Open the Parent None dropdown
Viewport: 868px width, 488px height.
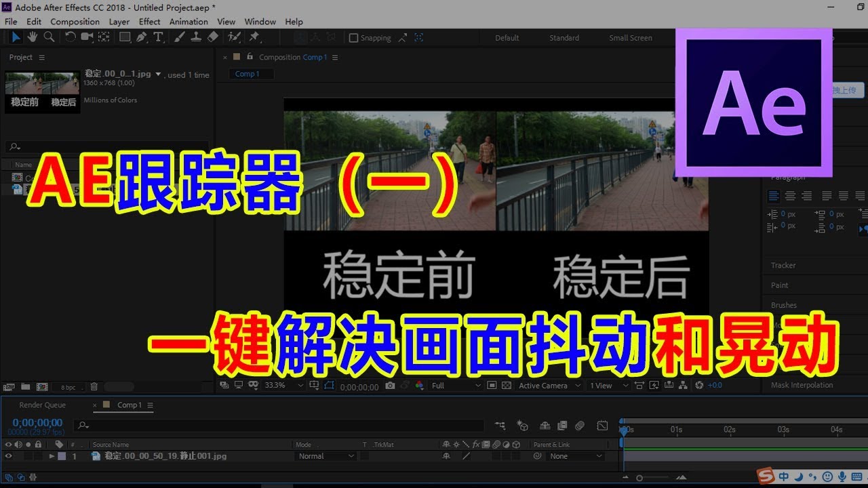point(575,456)
